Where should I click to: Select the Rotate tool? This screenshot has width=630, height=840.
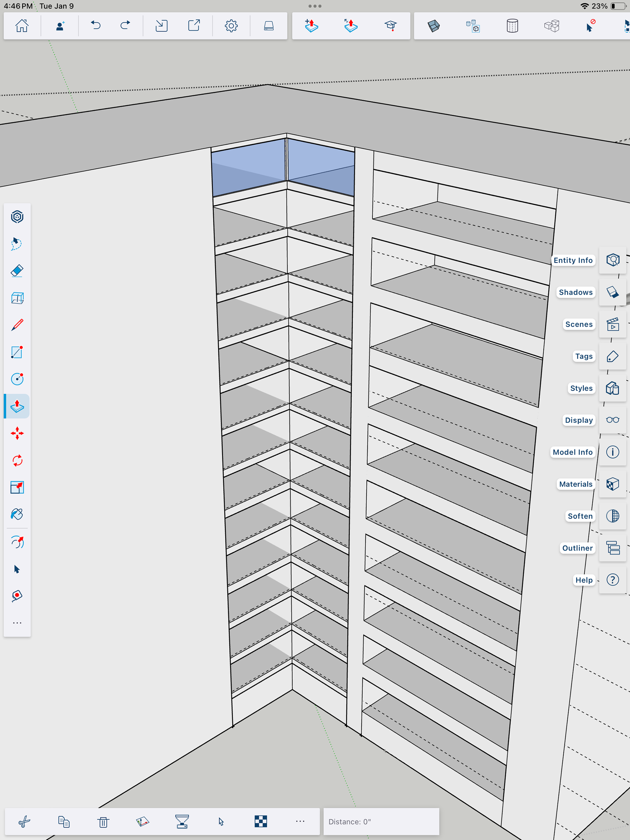17,461
